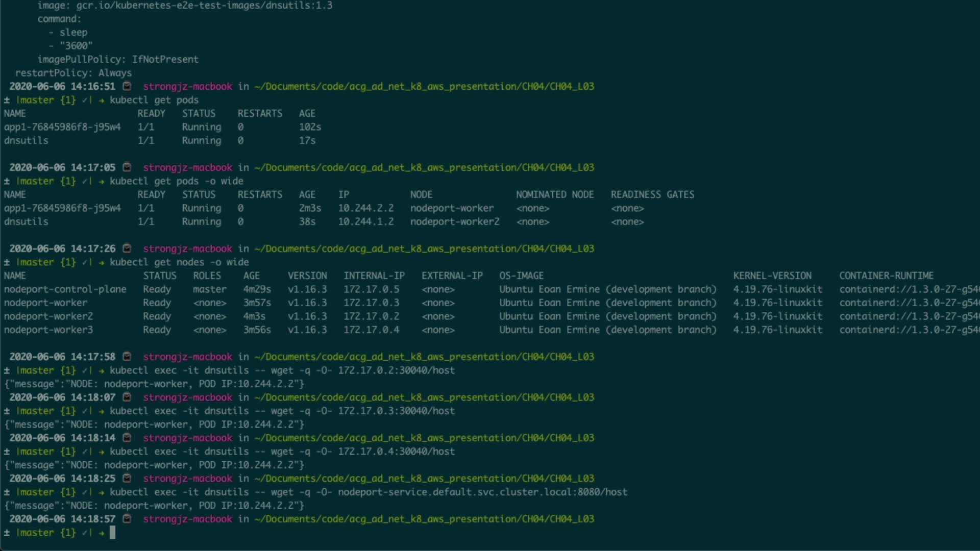Click the clock icon beside timestamp 14:18:14
Screen dimensions: 980x551
(x=127, y=438)
